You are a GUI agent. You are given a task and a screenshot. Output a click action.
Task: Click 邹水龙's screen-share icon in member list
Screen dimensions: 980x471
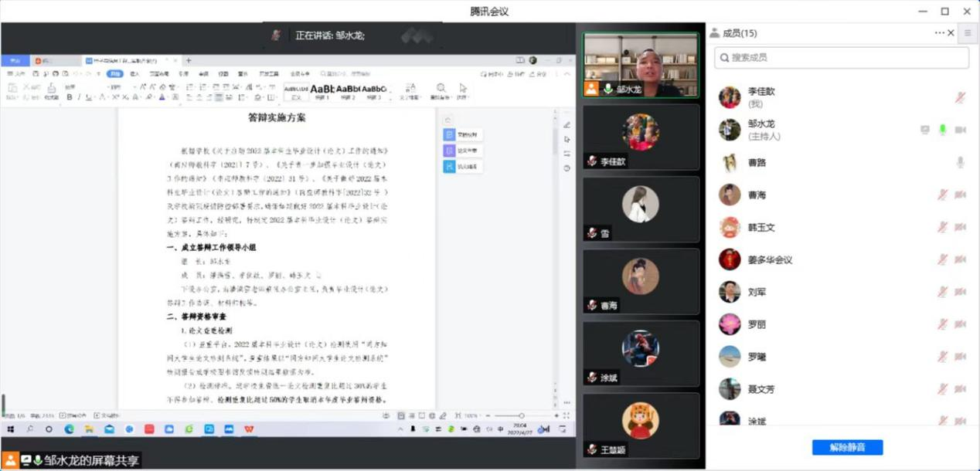pyautogui.click(x=925, y=130)
